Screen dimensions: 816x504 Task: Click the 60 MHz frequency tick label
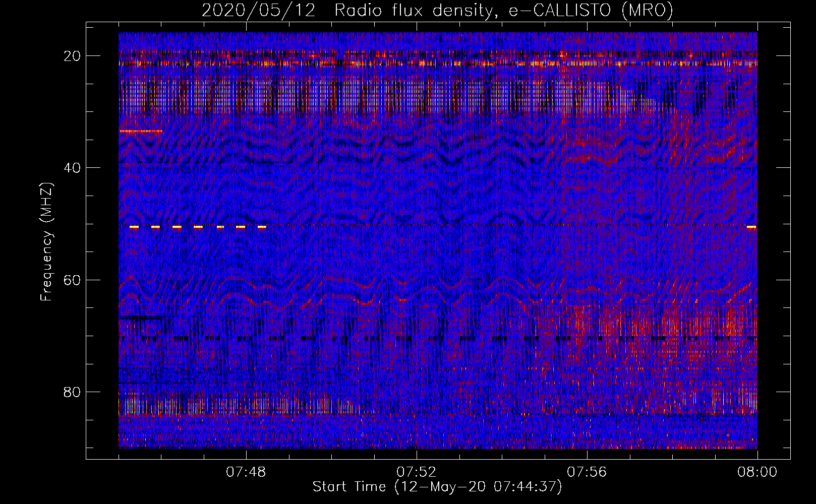[x=72, y=280]
